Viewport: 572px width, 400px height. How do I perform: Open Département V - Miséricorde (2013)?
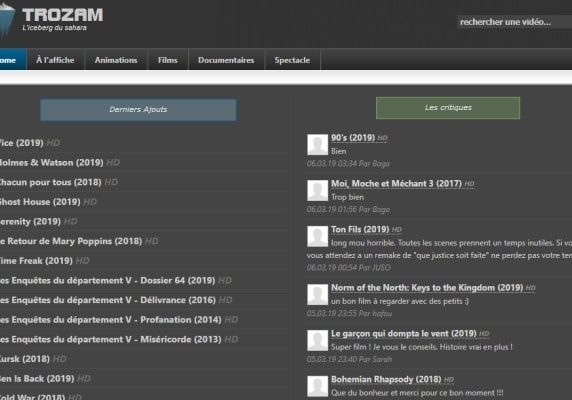[x=111, y=340]
